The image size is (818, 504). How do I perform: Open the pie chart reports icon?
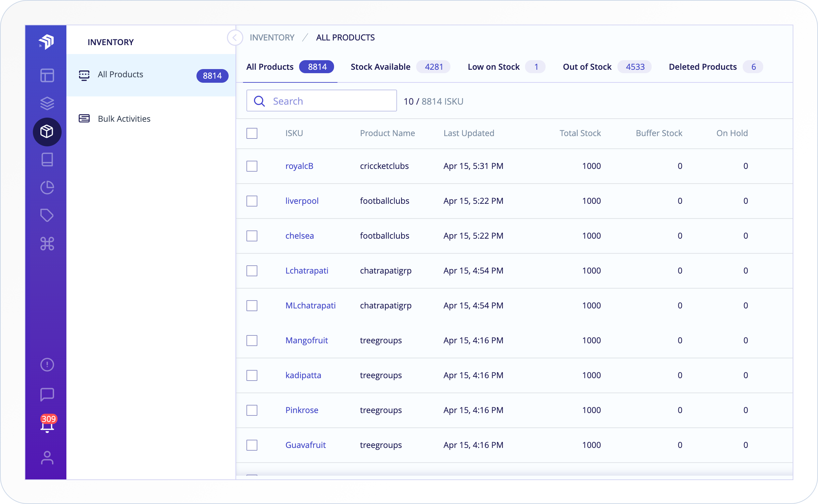47,187
